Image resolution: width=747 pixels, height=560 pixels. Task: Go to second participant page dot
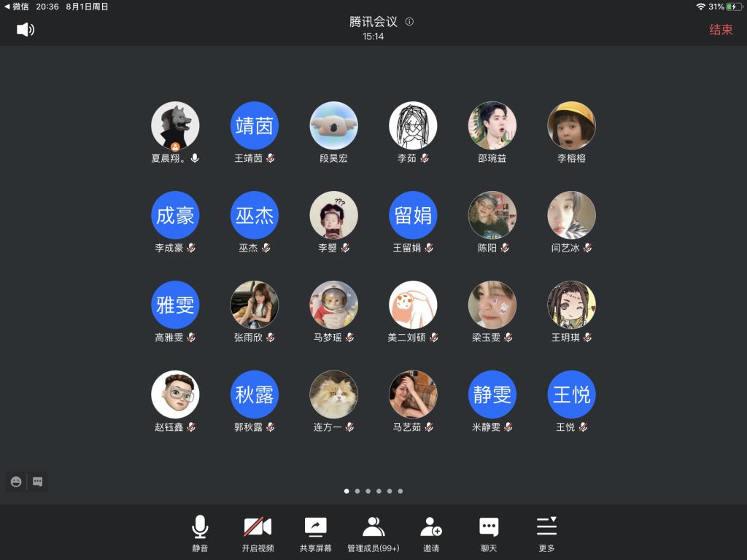pyautogui.click(x=357, y=491)
